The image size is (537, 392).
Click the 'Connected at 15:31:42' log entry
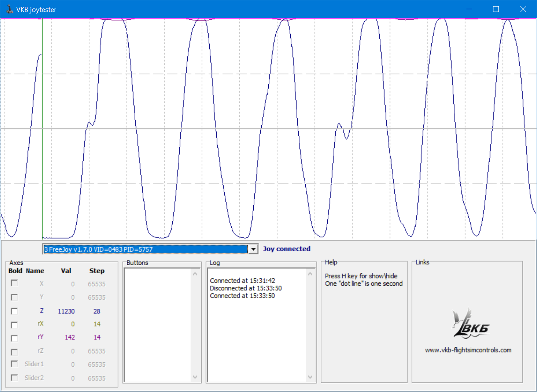(x=242, y=281)
